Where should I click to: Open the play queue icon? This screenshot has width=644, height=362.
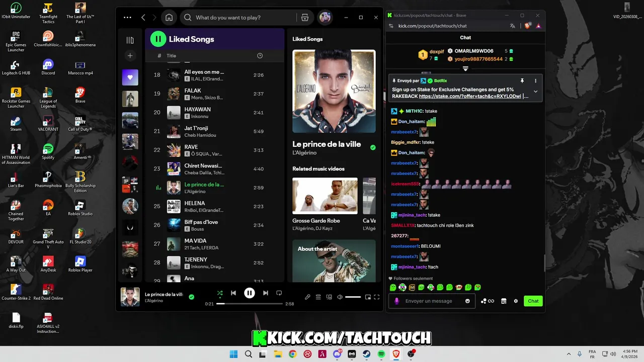coord(318,297)
